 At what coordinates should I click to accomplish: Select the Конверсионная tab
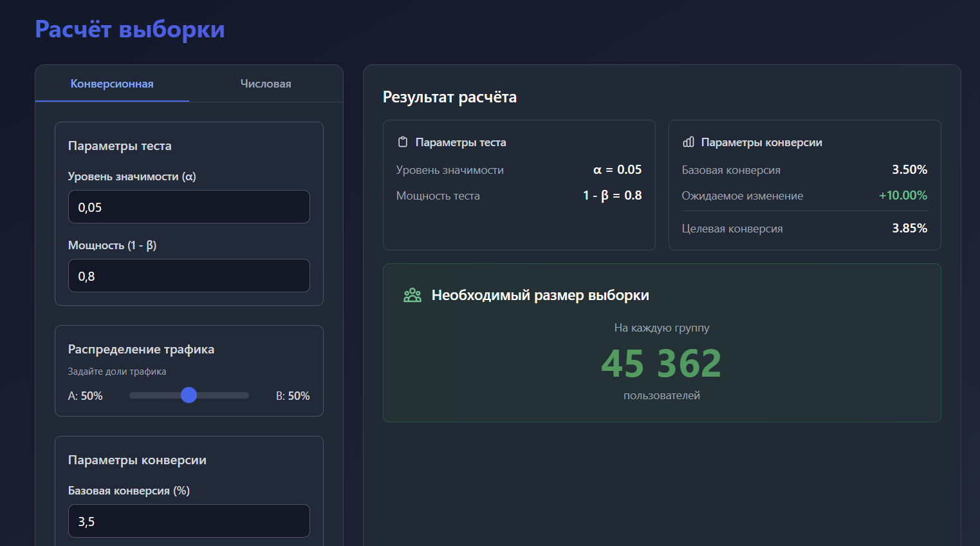coord(112,83)
